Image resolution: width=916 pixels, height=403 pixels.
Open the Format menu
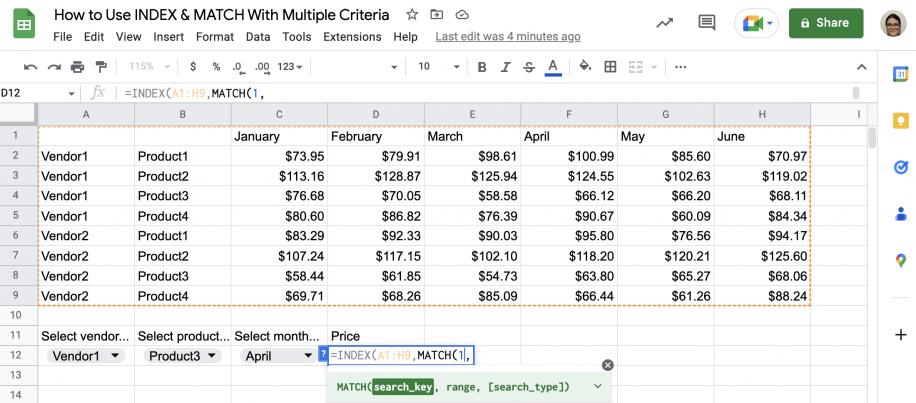point(215,37)
